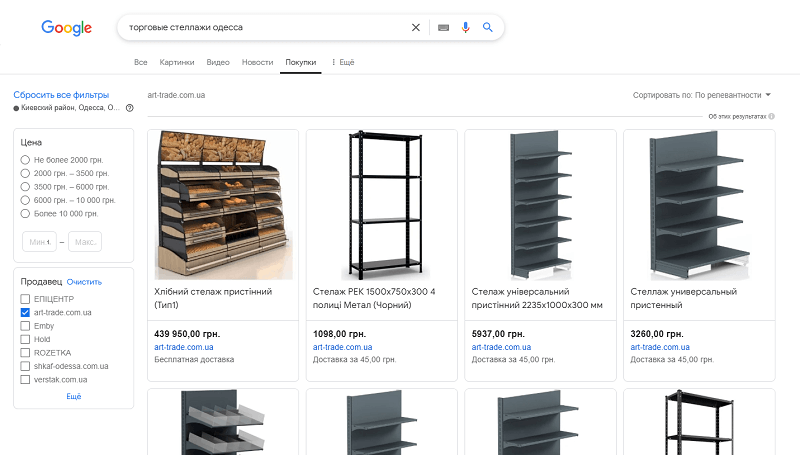
Task: Click art-trade.com.ua under 1098,00 грн.
Action: pos(342,347)
